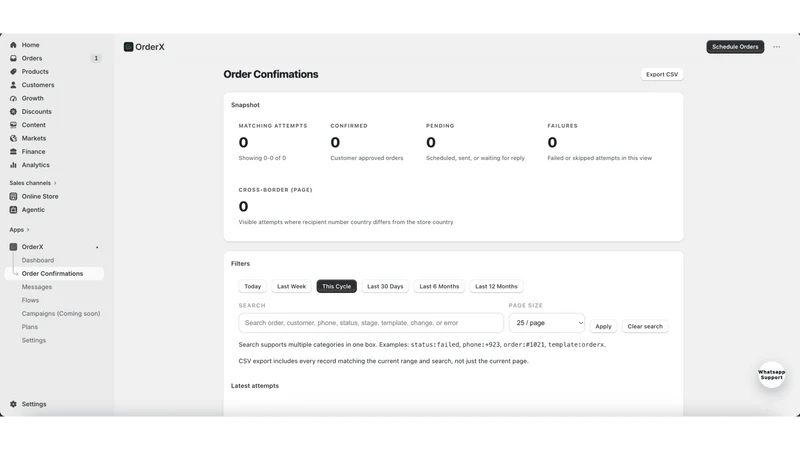The image size is (800, 450).
Task: Click the Orders inbox icon
Action: 13,58
